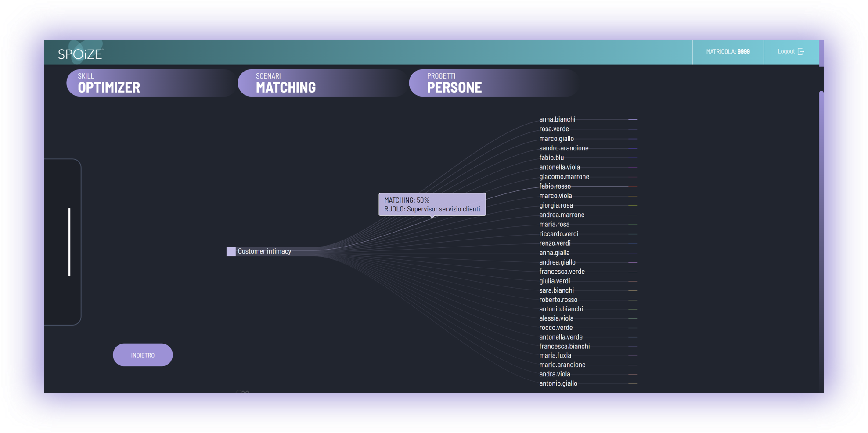868x433 pixels.
Task: Select andrea.giallo in the list
Action: [557, 262]
